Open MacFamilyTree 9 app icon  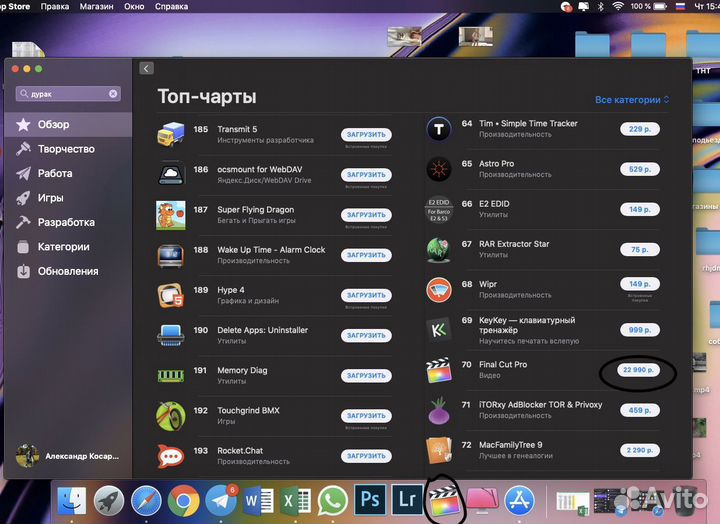tap(439, 451)
